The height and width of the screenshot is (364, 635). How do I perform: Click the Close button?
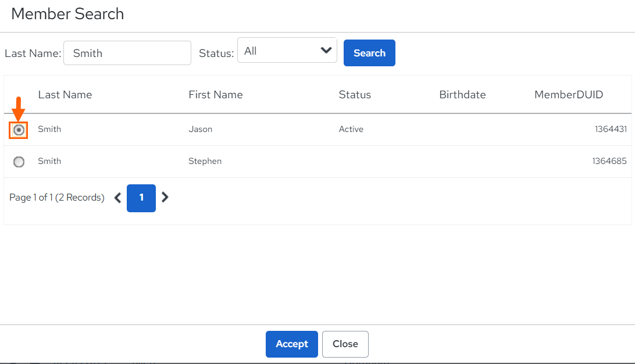(345, 344)
